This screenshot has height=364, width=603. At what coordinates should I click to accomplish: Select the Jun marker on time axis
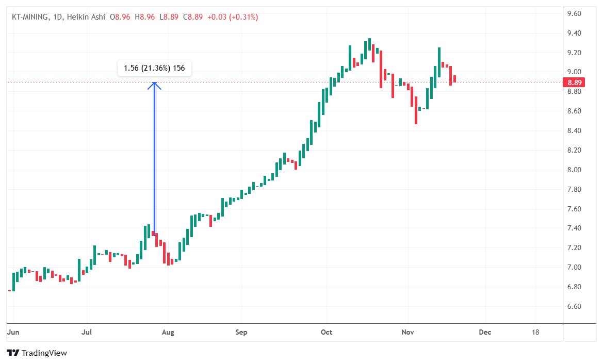point(12,332)
